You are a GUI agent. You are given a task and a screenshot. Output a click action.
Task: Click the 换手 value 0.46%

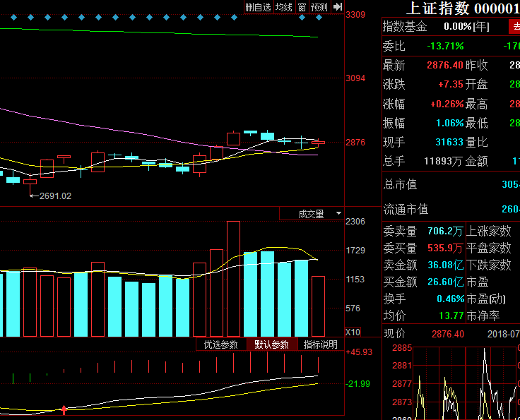coord(450,299)
